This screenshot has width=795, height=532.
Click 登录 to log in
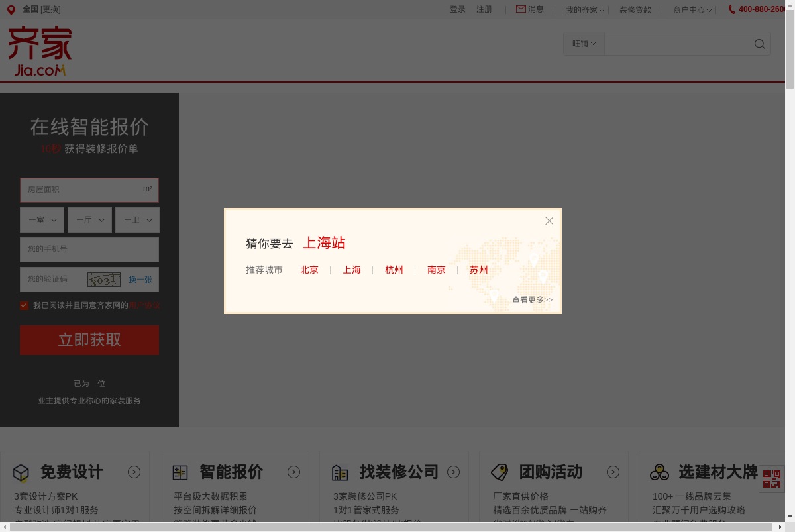(x=458, y=9)
